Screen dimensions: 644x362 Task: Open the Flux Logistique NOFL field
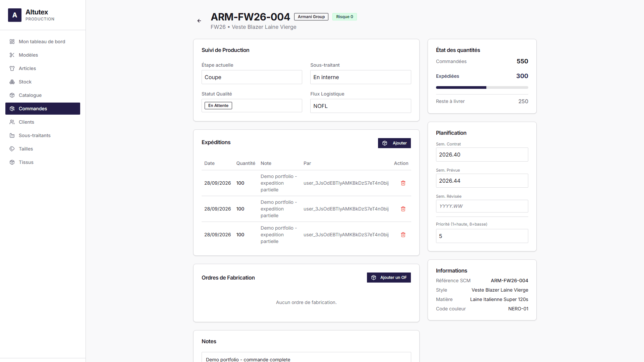point(361,106)
